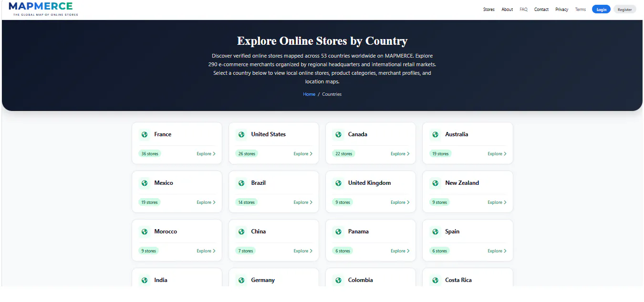Select the United States country name

(x=269, y=134)
